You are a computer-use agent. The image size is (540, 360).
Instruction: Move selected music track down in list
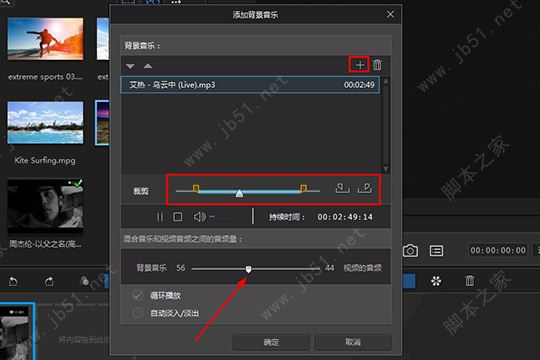pyautogui.click(x=130, y=65)
